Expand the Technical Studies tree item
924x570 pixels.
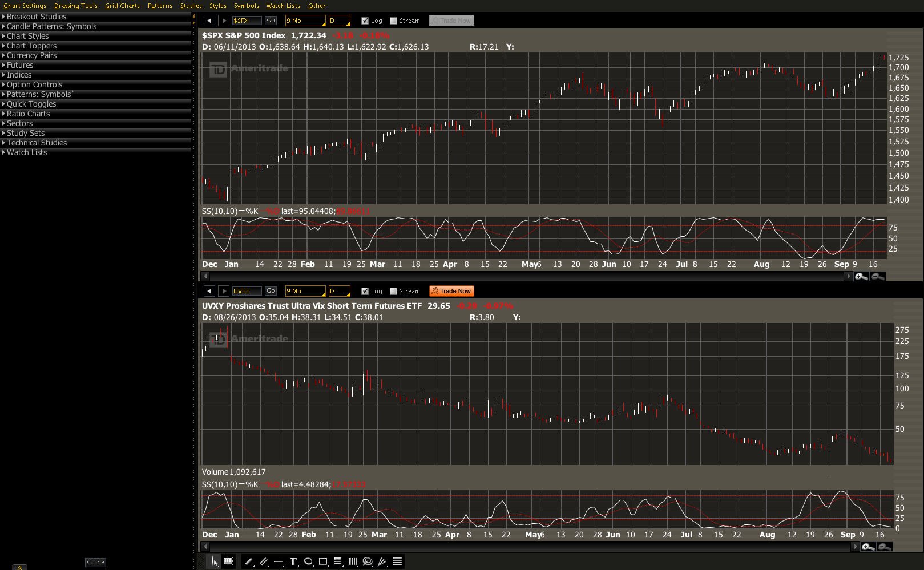pos(37,143)
